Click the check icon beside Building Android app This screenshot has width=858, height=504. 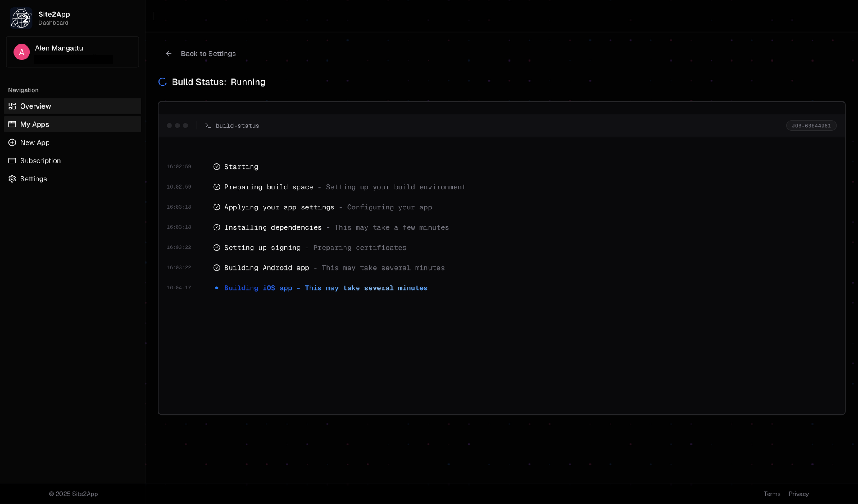click(x=217, y=267)
